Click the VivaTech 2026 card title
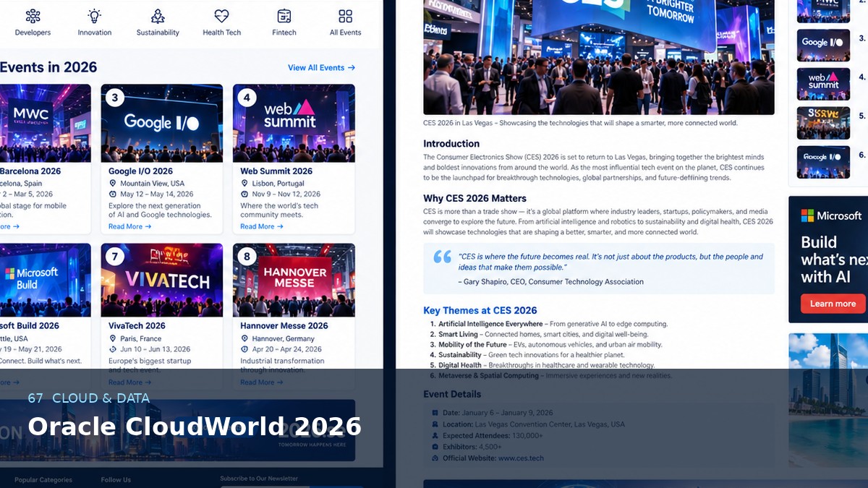The width and height of the screenshot is (868, 488). click(x=137, y=326)
